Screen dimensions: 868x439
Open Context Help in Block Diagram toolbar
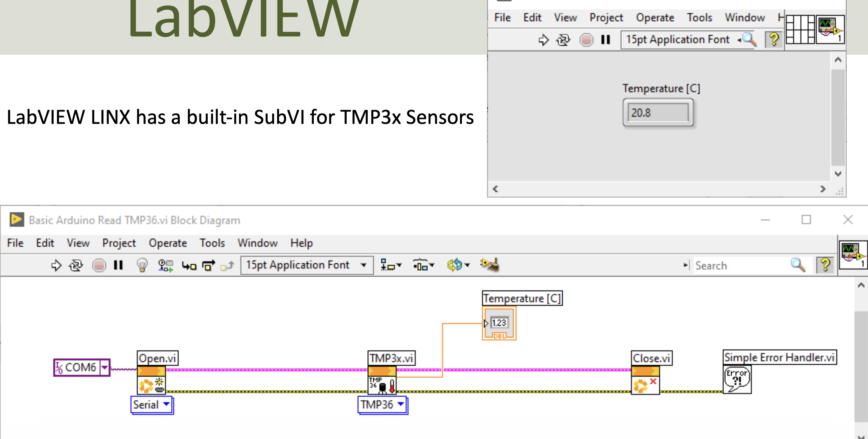point(825,265)
